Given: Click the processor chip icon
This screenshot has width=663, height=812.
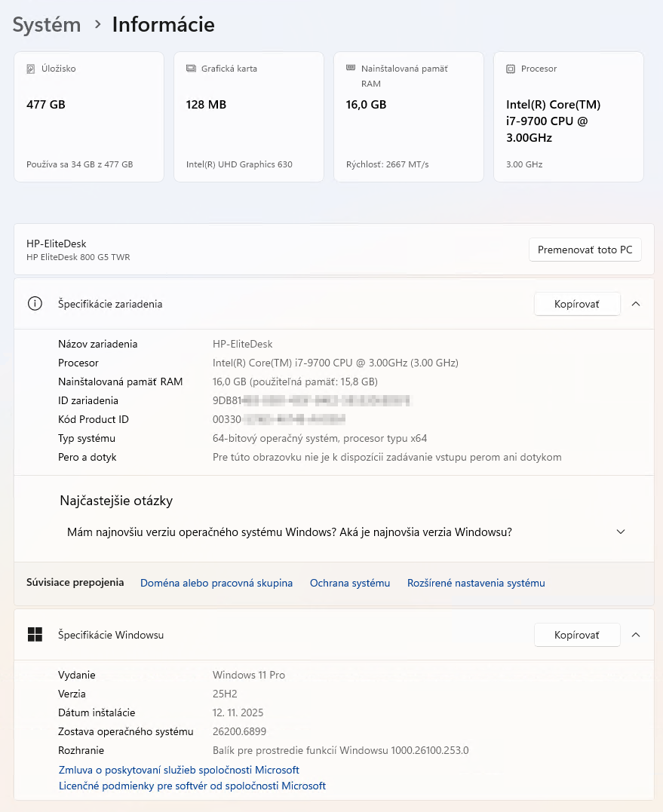Looking at the screenshot, I should (511, 69).
